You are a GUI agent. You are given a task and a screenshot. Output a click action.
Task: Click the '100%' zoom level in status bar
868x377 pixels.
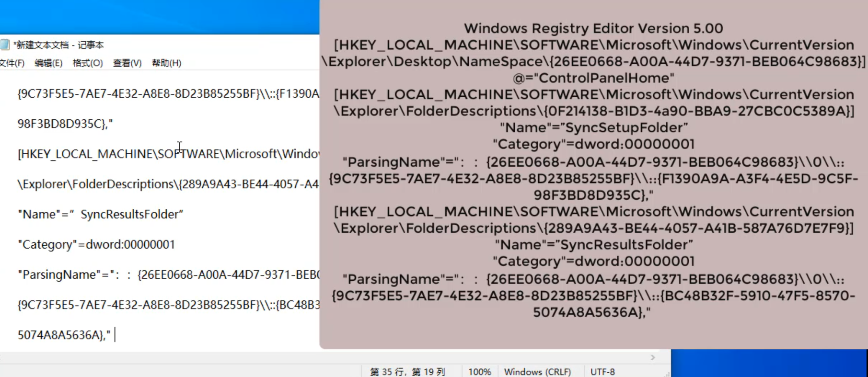point(479,372)
